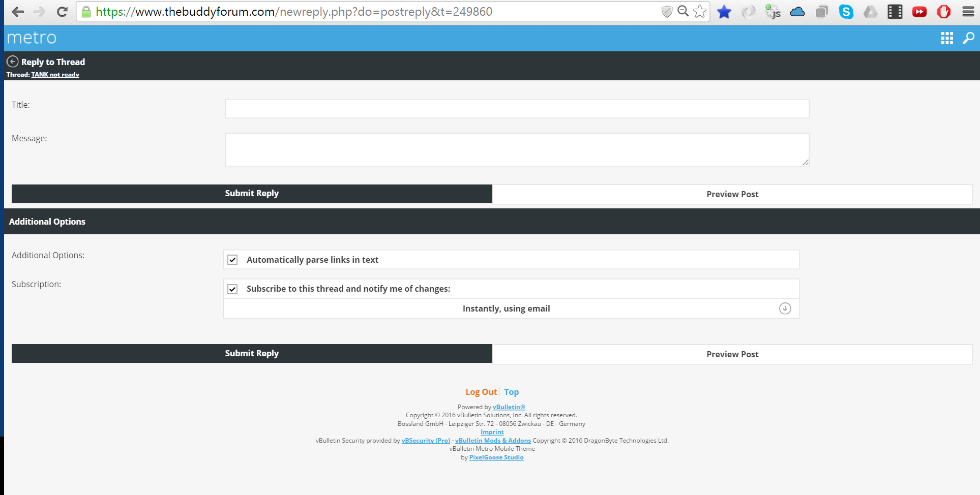Click the lower Submit Reply button
Screen dimensions: 980x495
coord(252,353)
